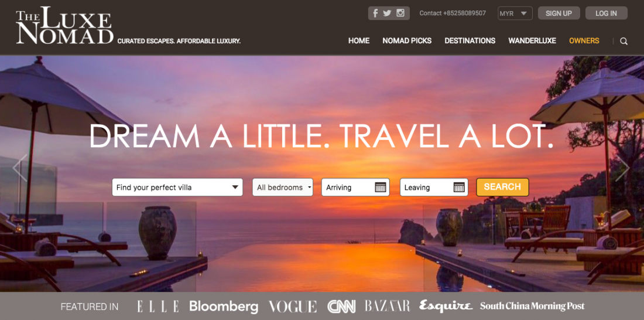Expand the MYR currency dropdown
644x320 pixels.
[x=515, y=13]
